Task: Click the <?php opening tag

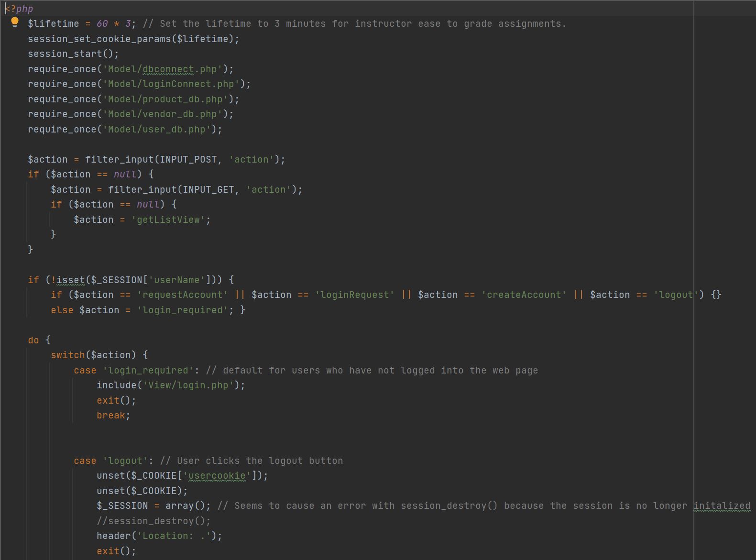Action: pyautogui.click(x=19, y=9)
